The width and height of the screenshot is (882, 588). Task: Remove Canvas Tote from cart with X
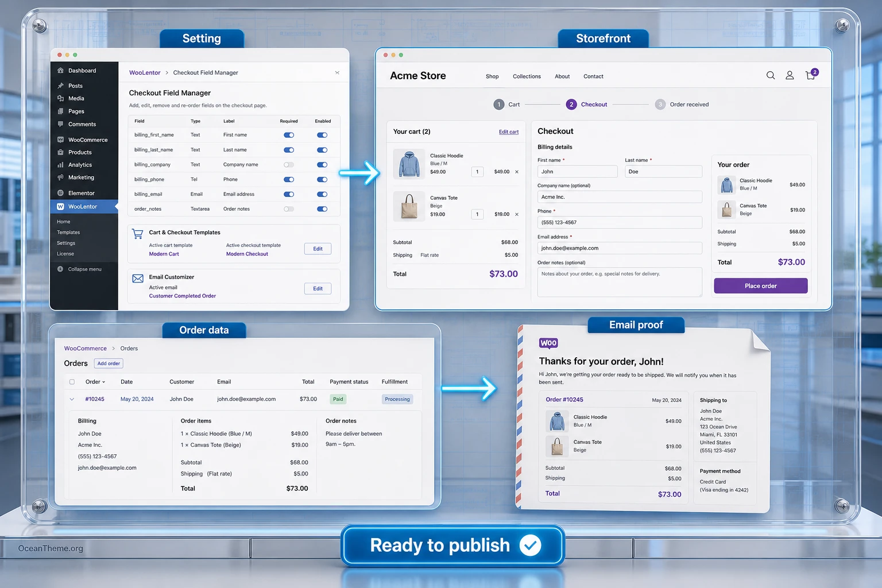517,214
